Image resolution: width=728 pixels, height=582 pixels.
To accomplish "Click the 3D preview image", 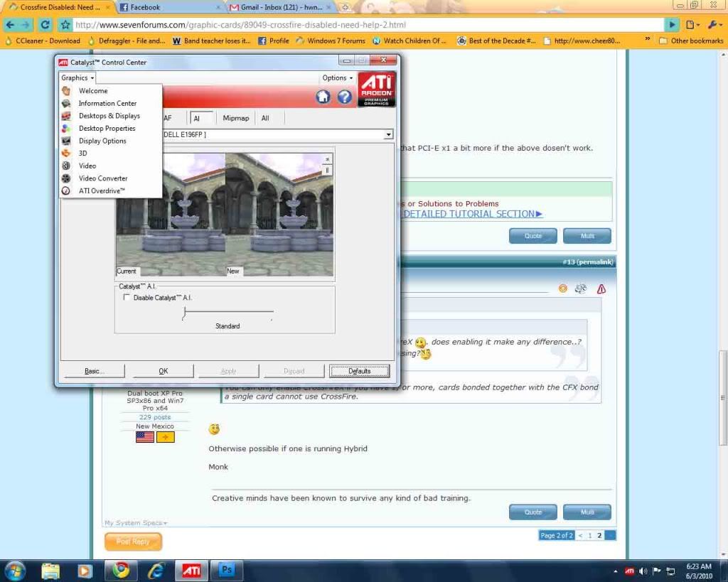I will tap(225, 215).
